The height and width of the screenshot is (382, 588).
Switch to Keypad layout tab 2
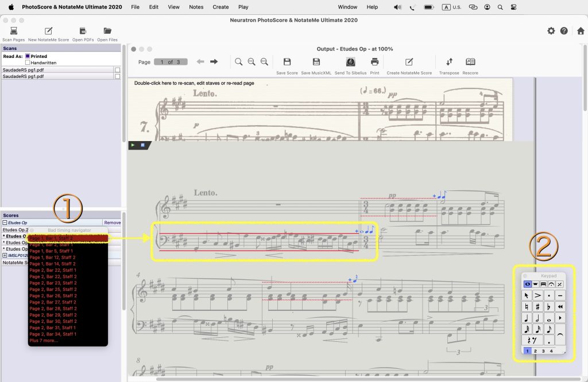(x=535, y=350)
